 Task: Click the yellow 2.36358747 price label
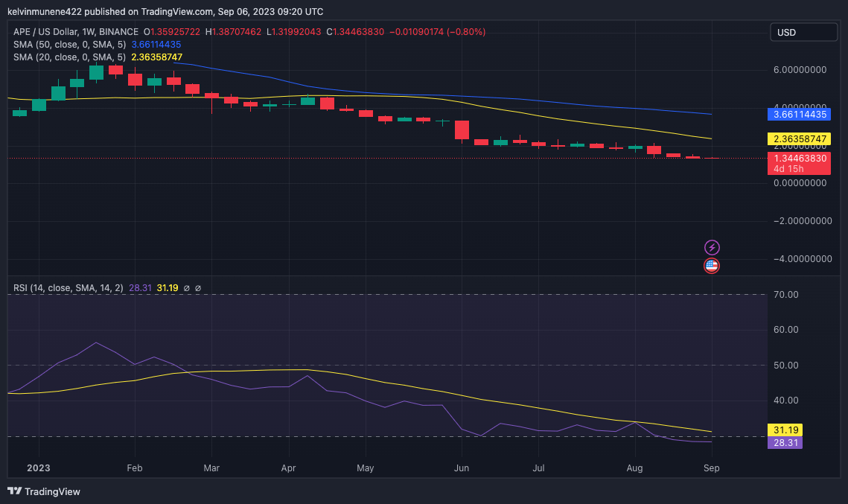(x=799, y=139)
